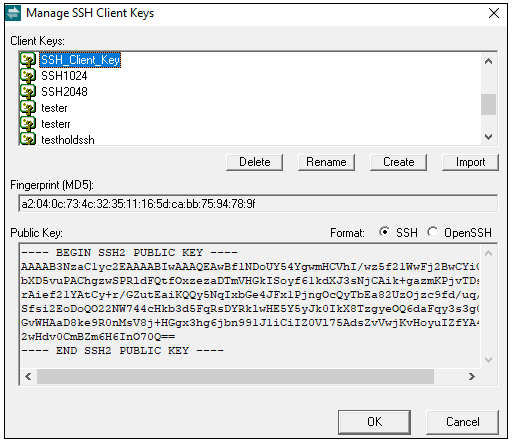Click the Import button
Viewport: 513px width, 445px height.
click(470, 162)
